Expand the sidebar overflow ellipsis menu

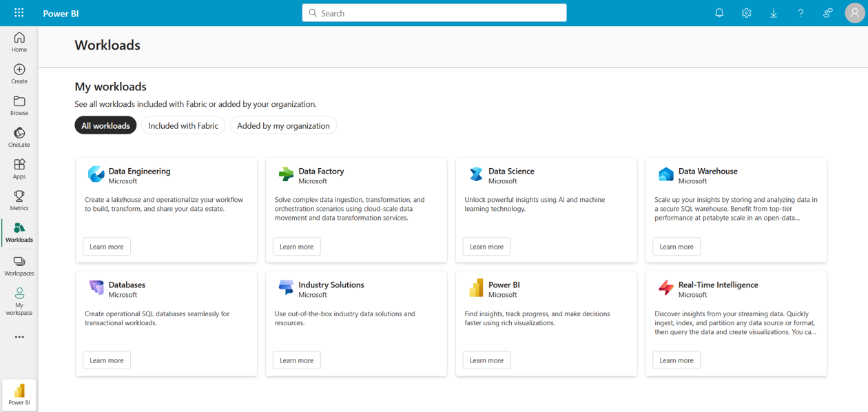tap(19, 336)
